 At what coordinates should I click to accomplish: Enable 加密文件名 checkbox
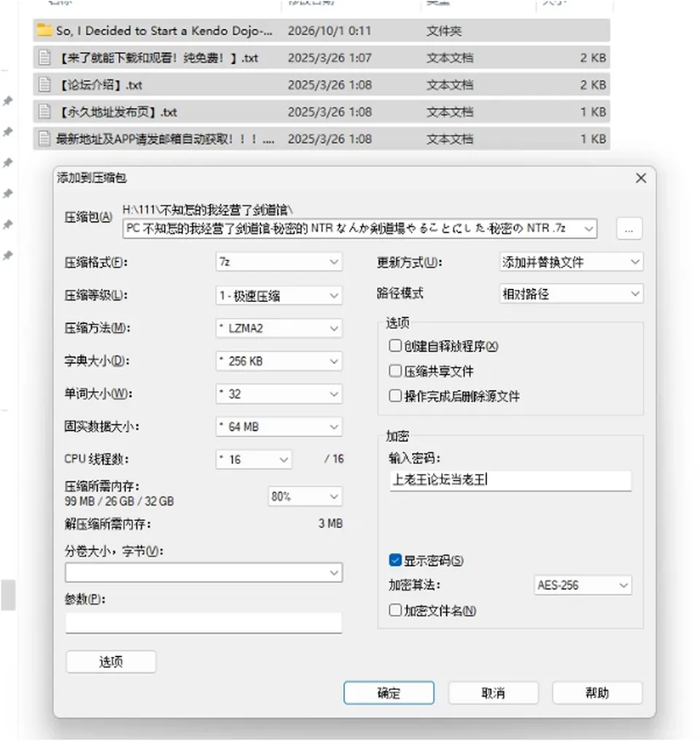pos(395,610)
